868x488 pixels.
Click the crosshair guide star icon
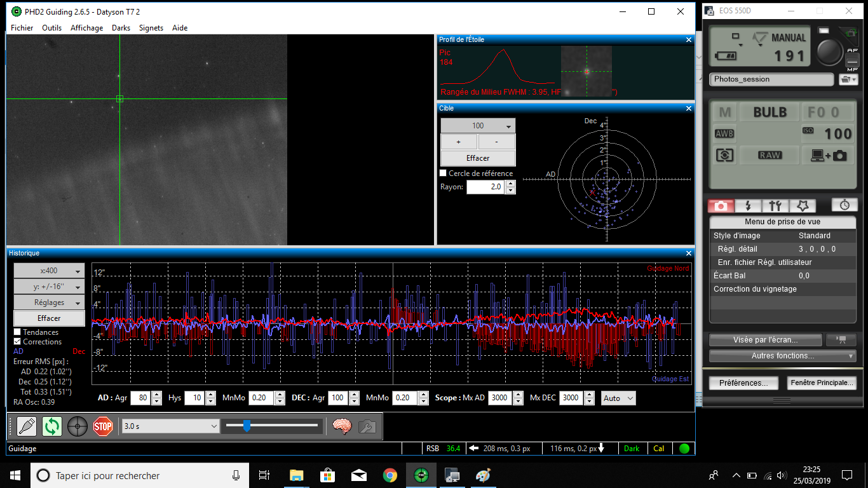coord(78,426)
